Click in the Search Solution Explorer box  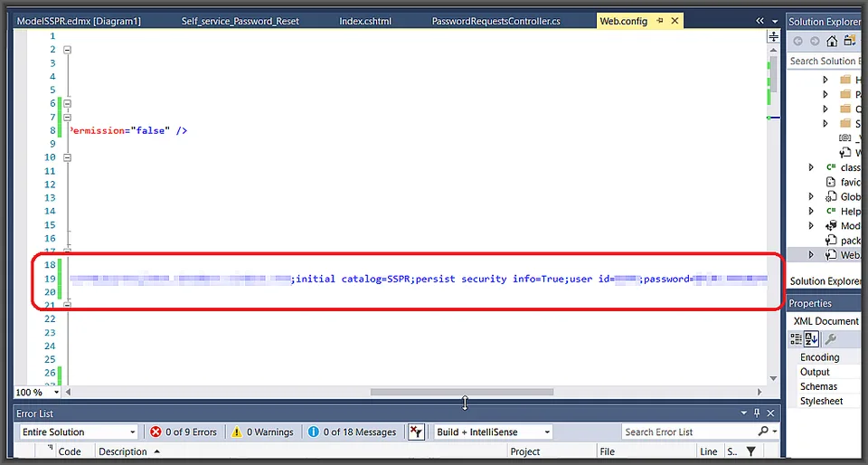825,61
